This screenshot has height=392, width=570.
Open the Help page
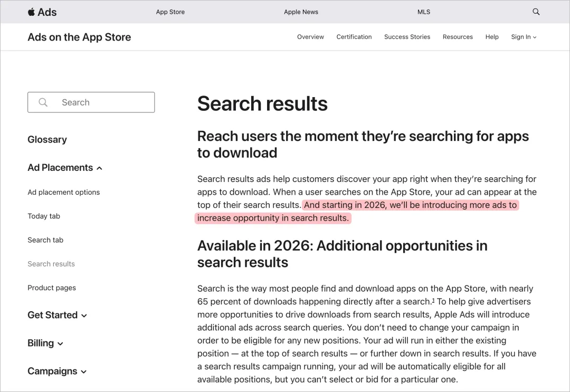(492, 37)
